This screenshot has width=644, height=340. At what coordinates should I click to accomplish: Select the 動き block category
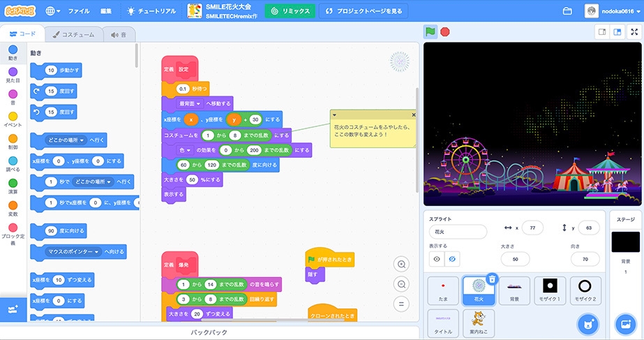point(13,53)
